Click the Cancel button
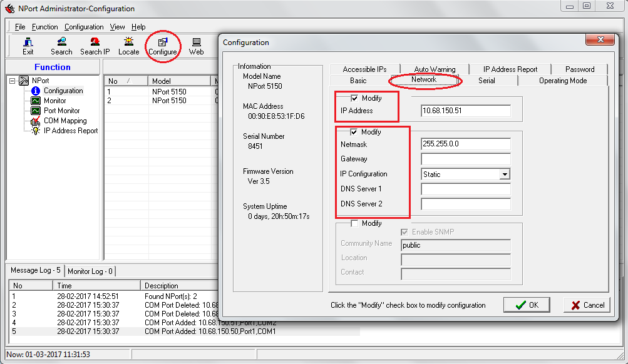Screen dimensions: 628x364 pyautogui.click(x=587, y=305)
